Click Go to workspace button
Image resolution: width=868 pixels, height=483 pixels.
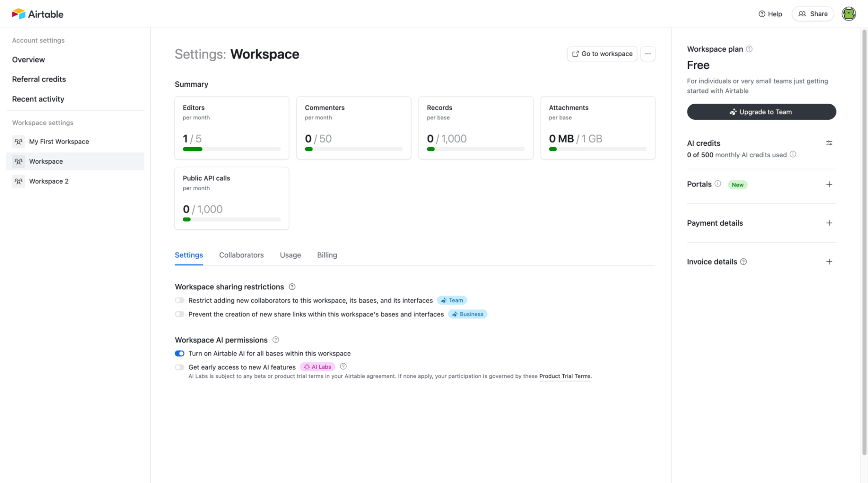(x=602, y=54)
